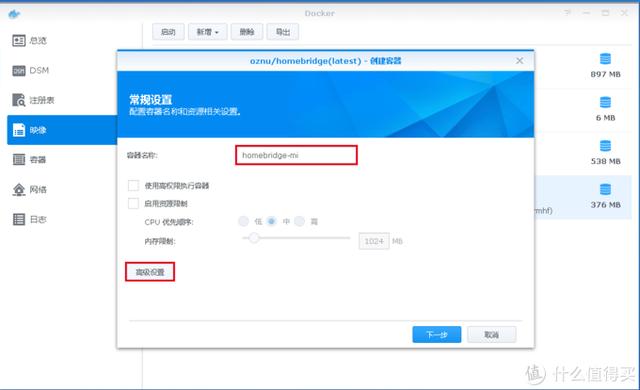The height and width of the screenshot is (390, 640).
Task: Enable the high privilege execution checkbox
Action: (x=133, y=186)
